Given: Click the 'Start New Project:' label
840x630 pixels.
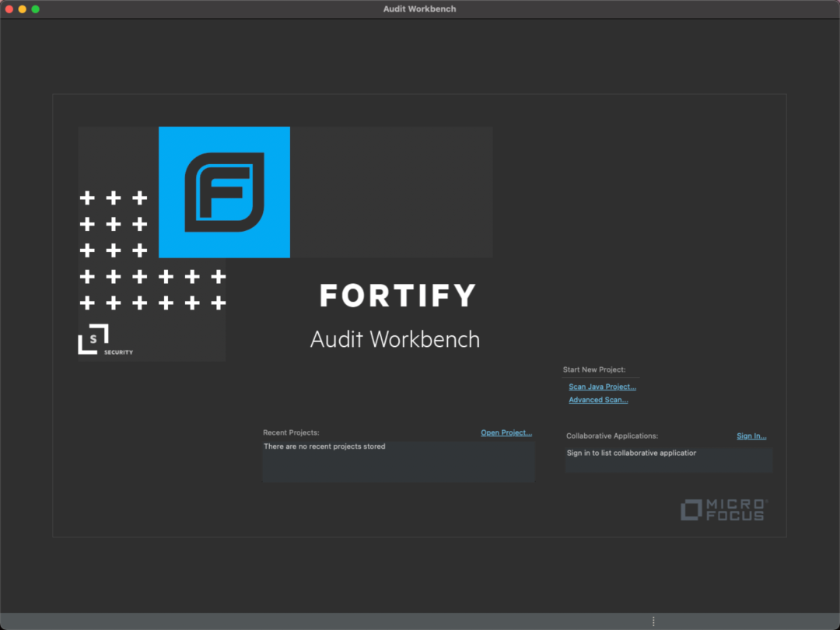Looking at the screenshot, I should (x=593, y=369).
